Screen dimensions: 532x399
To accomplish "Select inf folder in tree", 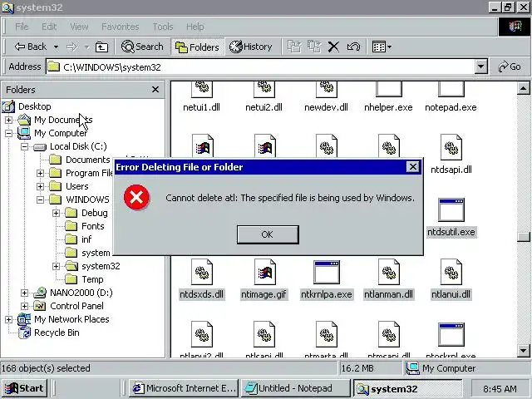I will [86, 239].
